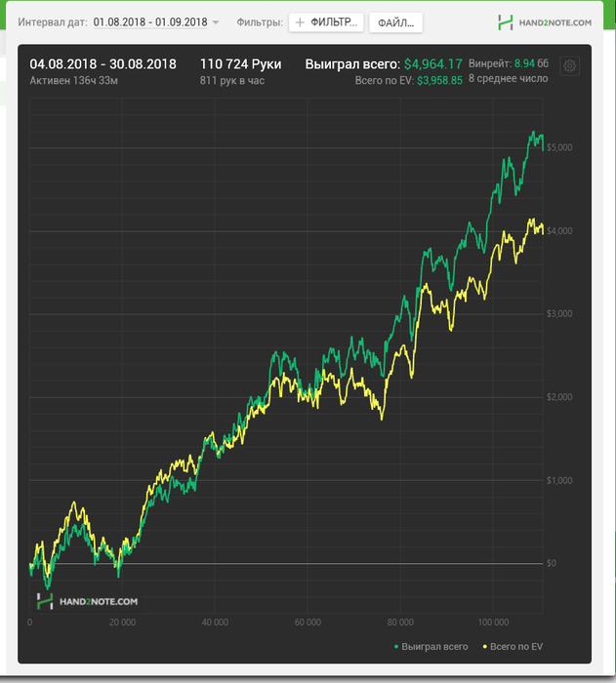This screenshot has height=683, width=616.
Task: Toggle the yellow Всего по EV legend dot
Action: click(x=485, y=647)
